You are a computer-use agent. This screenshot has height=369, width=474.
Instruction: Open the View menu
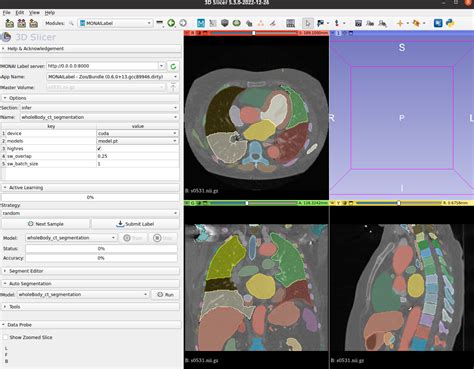[x=34, y=13]
